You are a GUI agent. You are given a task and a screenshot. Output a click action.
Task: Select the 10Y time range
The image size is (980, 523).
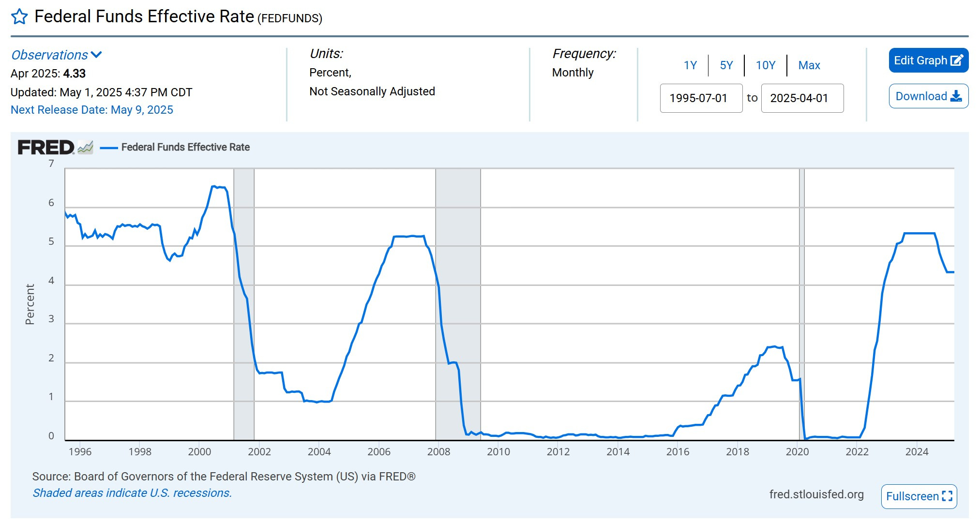click(765, 65)
